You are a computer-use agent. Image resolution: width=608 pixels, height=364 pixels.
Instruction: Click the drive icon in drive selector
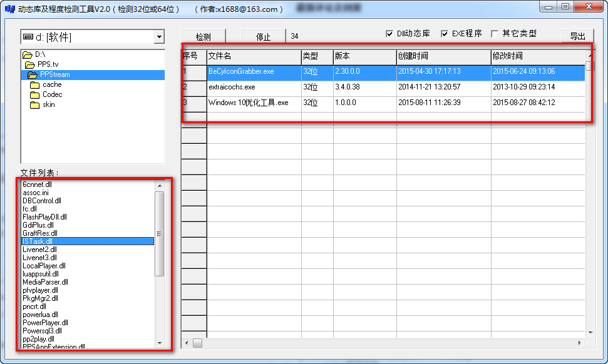point(28,38)
